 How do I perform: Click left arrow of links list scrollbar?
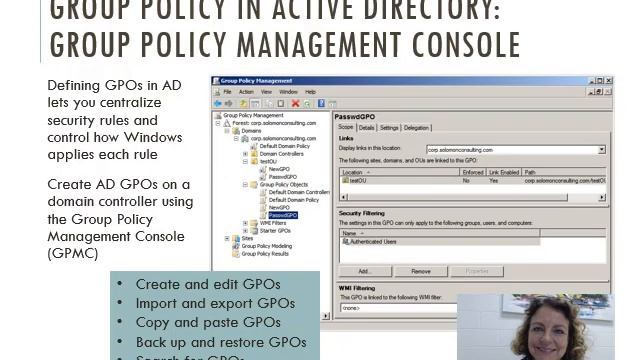pos(343,197)
